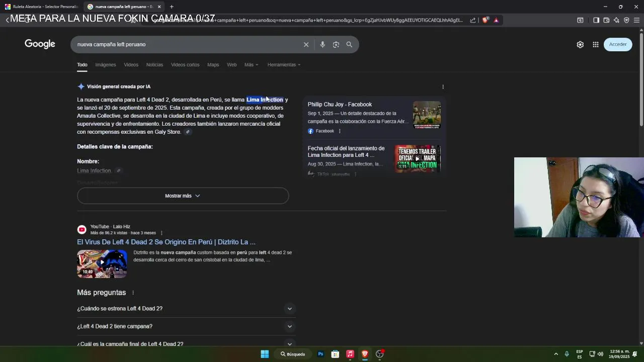Screen dimensions: 644x362
Task: Open OBS Studio from taskbar
Action: (x=380, y=354)
